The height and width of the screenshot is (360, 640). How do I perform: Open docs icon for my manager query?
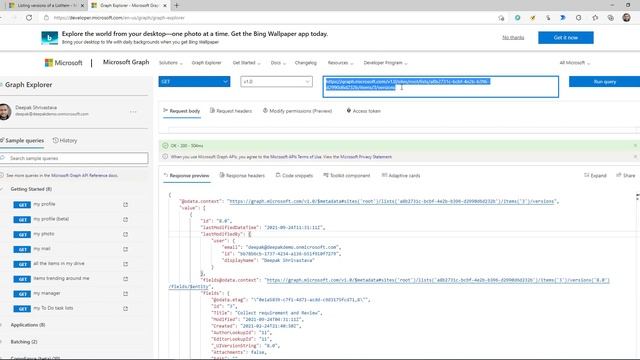coord(125,293)
